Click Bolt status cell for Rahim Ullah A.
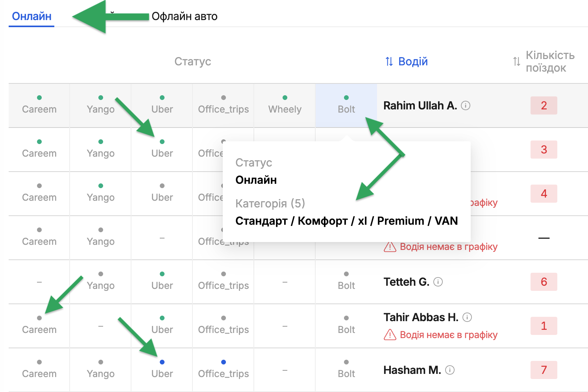This screenshot has height=392, width=588. click(346, 105)
